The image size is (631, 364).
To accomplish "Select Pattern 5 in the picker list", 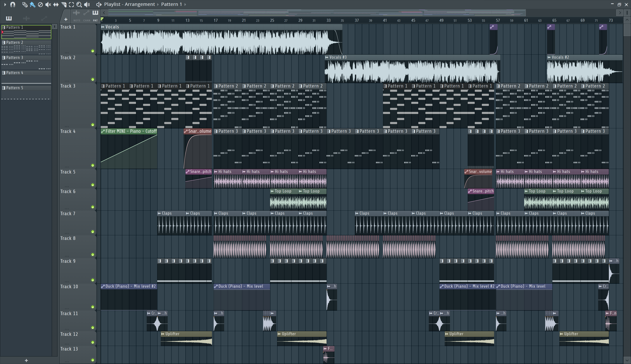I will pyautogui.click(x=26, y=93).
